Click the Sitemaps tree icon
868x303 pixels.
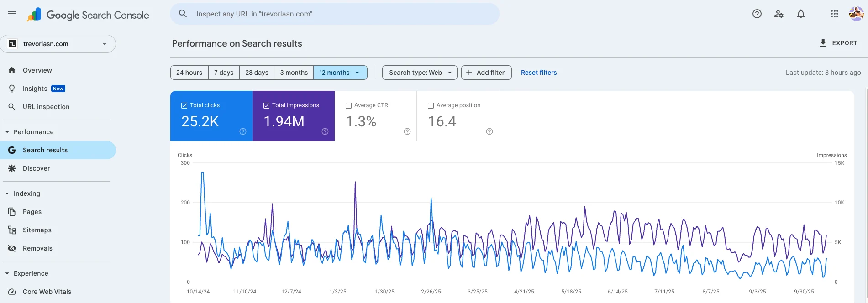coord(12,230)
